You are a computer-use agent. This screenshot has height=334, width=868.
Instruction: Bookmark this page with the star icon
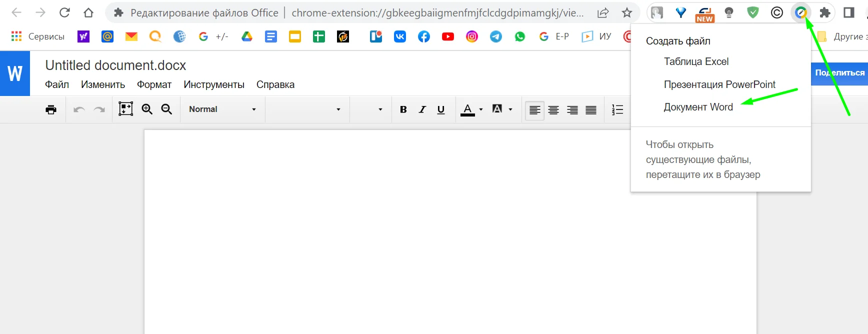click(x=627, y=13)
